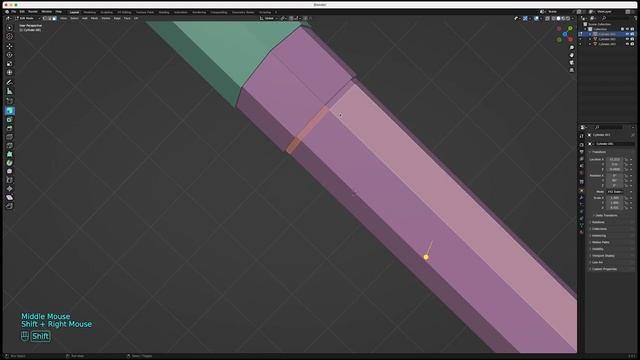Viewport: 640px width, 360px height.
Task: Open the Edit Mode dropdown
Action: [x=27, y=18]
